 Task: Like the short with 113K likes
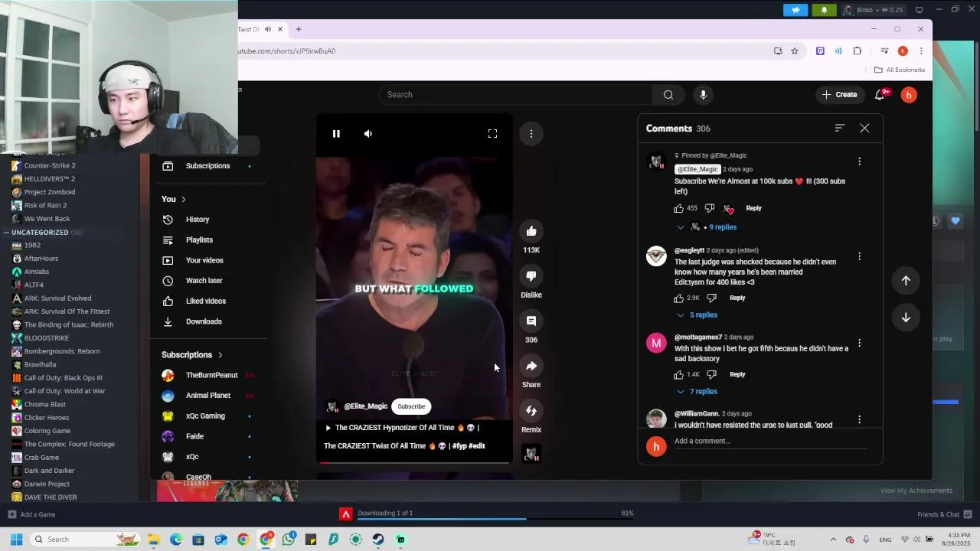[531, 231]
